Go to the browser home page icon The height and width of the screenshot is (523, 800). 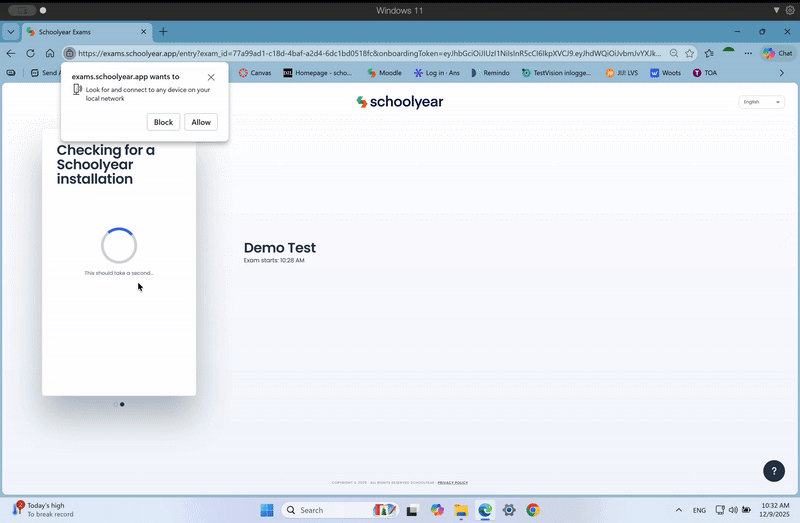click(x=50, y=53)
